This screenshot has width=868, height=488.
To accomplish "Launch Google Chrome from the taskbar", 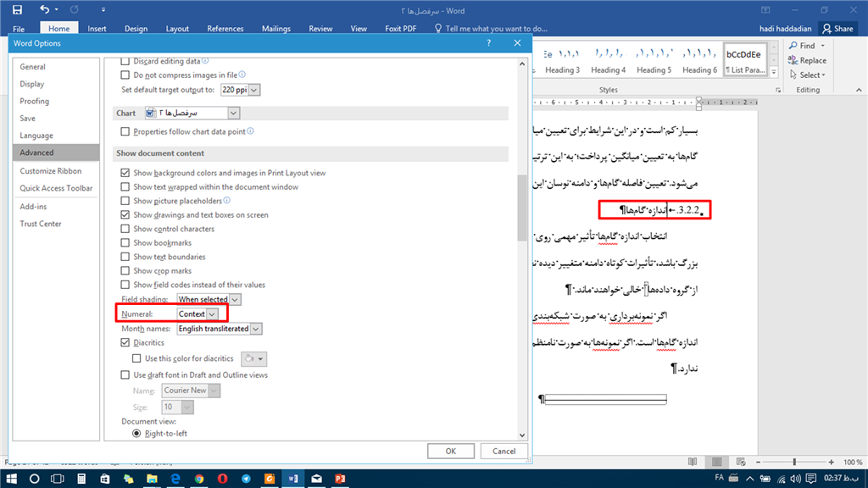I will click(199, 478).
